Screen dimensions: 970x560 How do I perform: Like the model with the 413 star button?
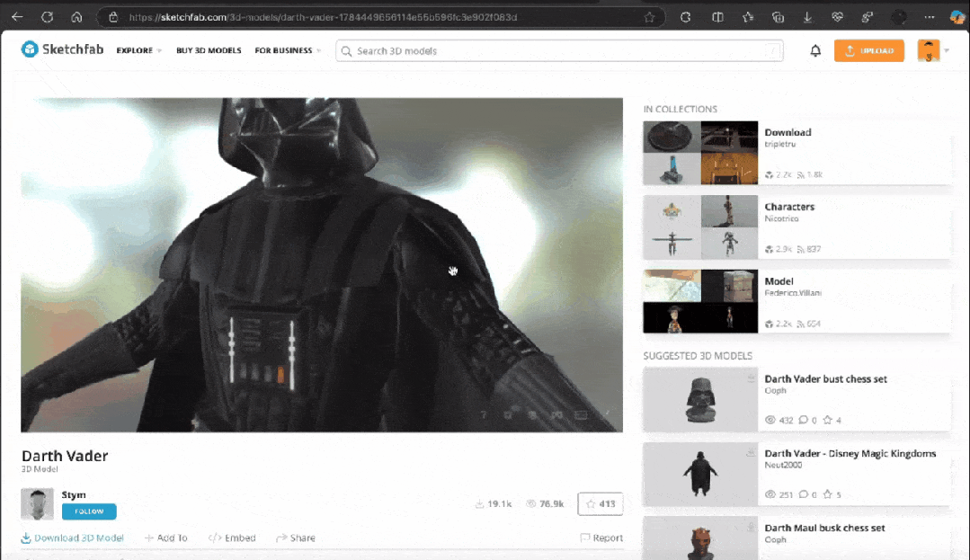[600, 503]
